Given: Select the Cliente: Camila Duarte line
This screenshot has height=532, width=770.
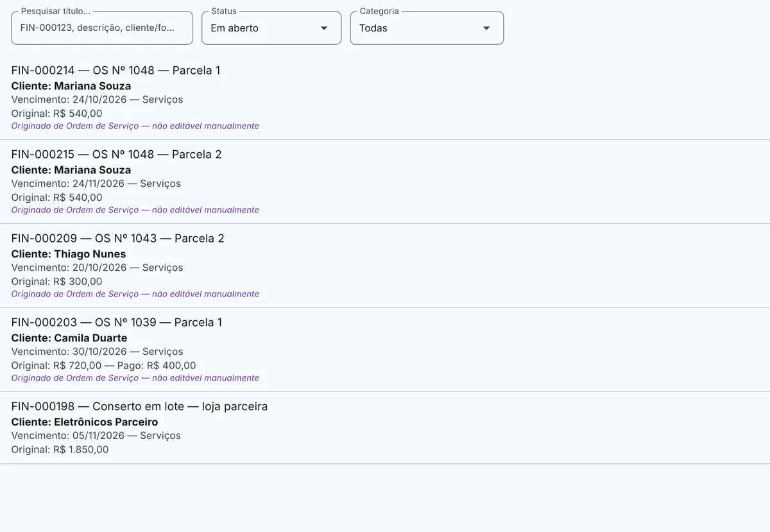Looking at the screenshot, I should [x=69, y=338].
